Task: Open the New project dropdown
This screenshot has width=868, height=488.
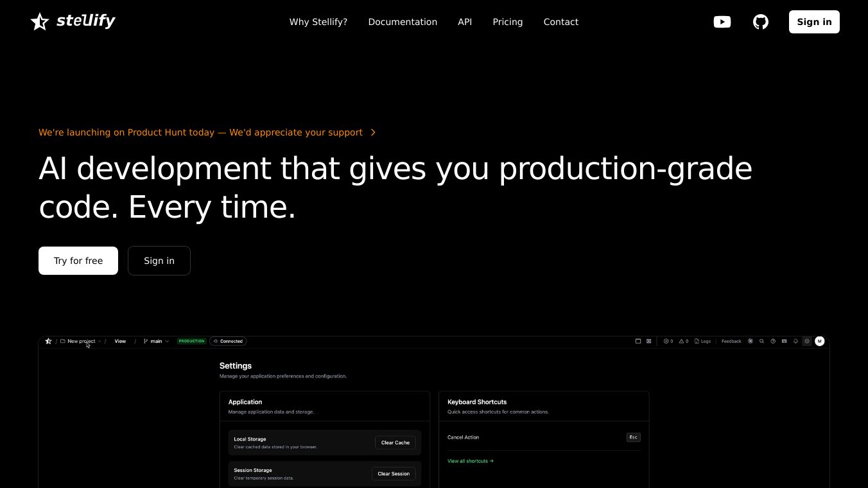Action: click(82, 341)
